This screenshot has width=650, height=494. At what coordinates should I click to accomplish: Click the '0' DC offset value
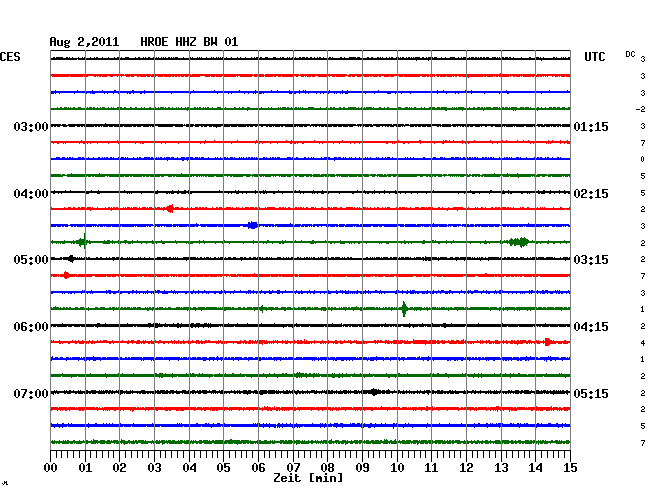[x=643, y=159]
